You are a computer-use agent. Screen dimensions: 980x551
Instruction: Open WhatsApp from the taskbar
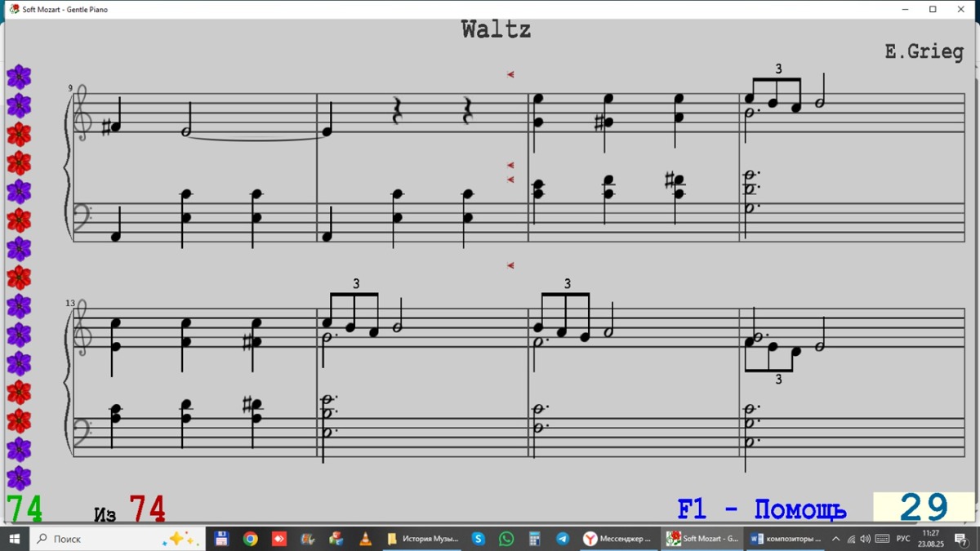pyautogui.click(x=507, y=539)
